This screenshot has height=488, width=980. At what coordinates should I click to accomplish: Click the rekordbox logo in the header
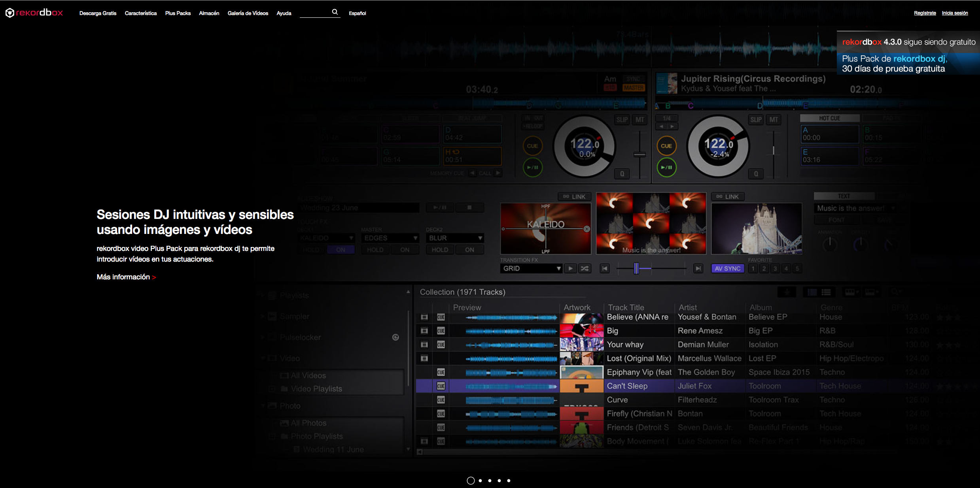[34, 13]
